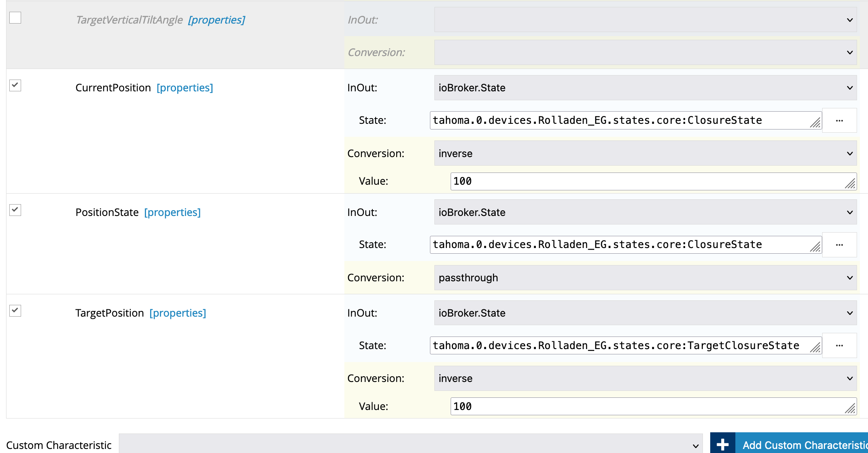The width and height of the screenshot is (868, 453).
Task: Open the Custom Characteristic dropdown
Action: (410, 445)
